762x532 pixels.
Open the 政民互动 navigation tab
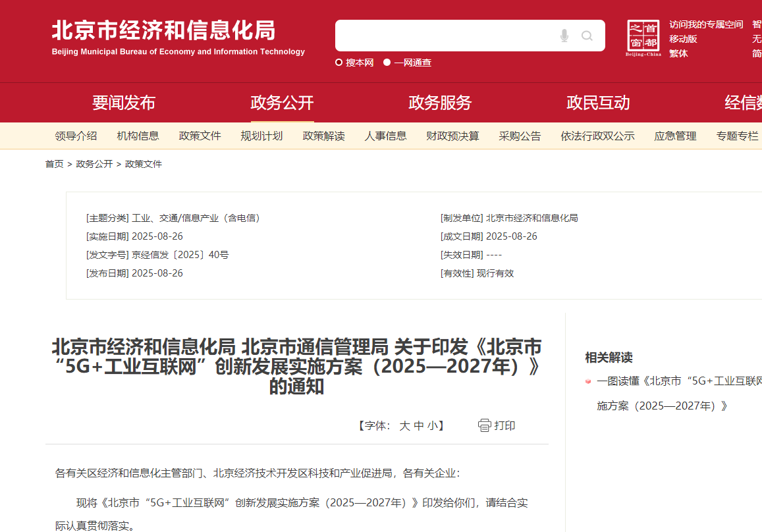(x=598, y=103)
